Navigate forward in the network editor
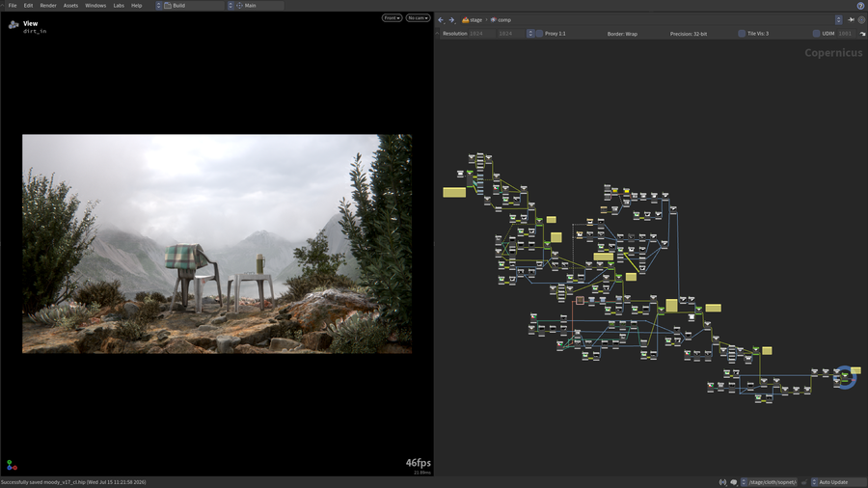Screen dimensions: 868x488 pos(451,20)
